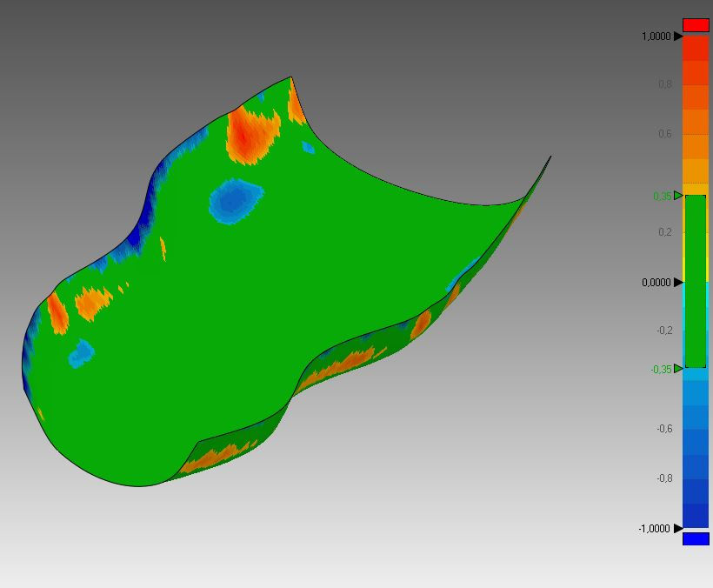Click the nominal value 0,0000
The width and height of the screenshot is (713, 588).
pos(656,283)
